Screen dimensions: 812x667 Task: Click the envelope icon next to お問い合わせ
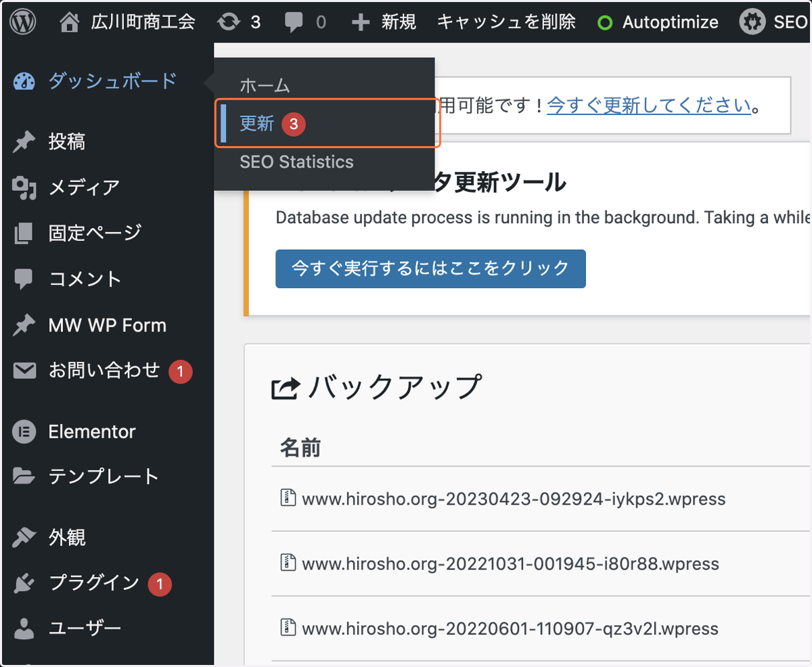pos(25,371)
